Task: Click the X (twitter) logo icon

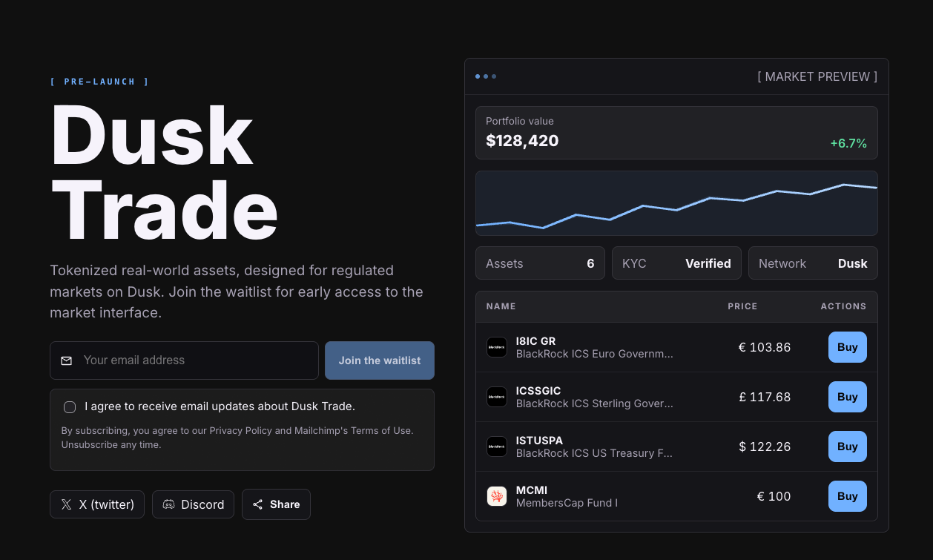Action: pyautogui.click(x=66, y=504)
